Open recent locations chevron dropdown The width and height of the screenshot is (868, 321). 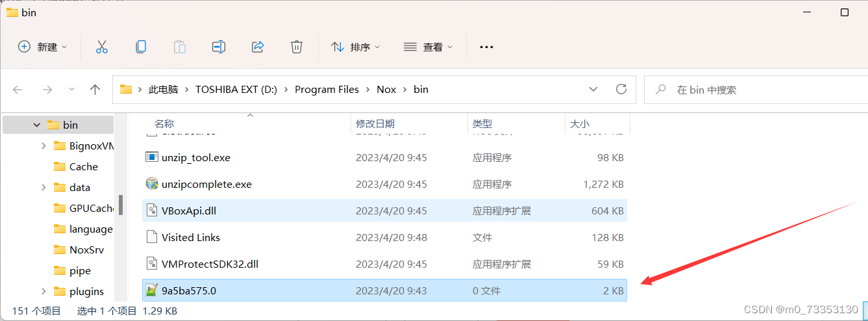tap(71, 90)
